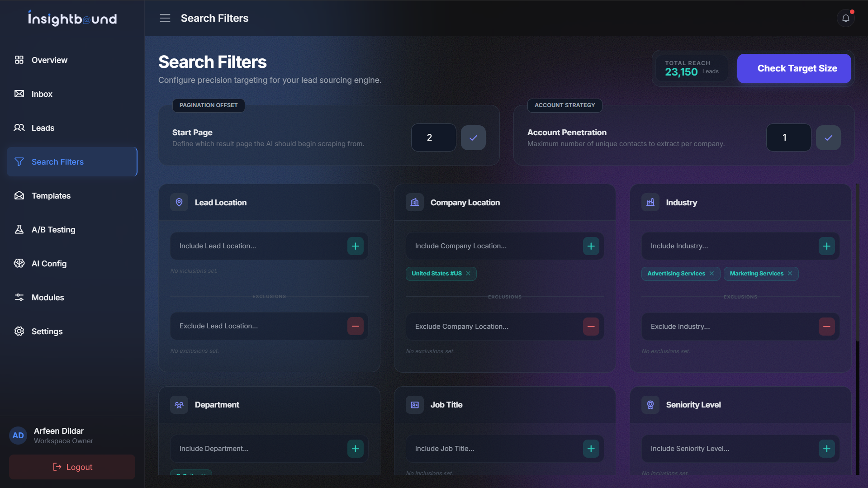Open Leads page from sidebar

coord(72,128)
